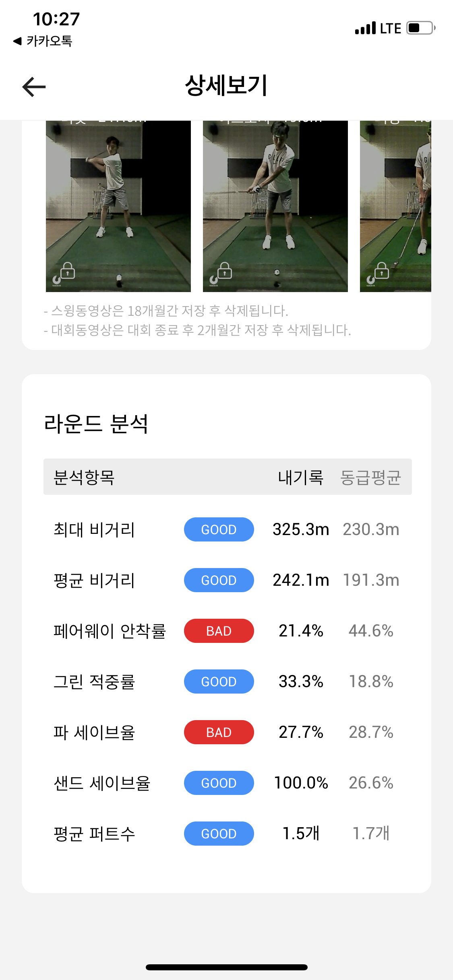Tap the BAD badge for 파 세이브율
This screenshot has width=453, height=980.
pos(219,732)
